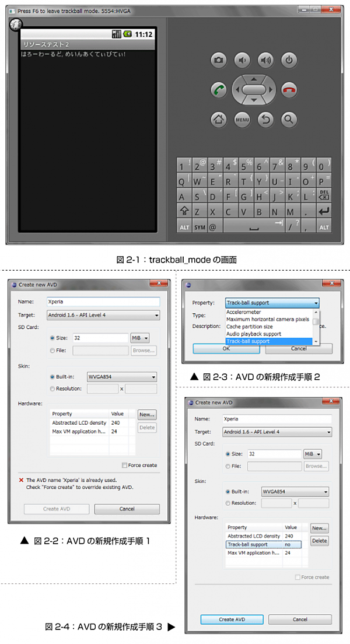Open MiB unit dropdown in figure 2-4 dialog
Screen dimensions: 350x644
point(313,454)
